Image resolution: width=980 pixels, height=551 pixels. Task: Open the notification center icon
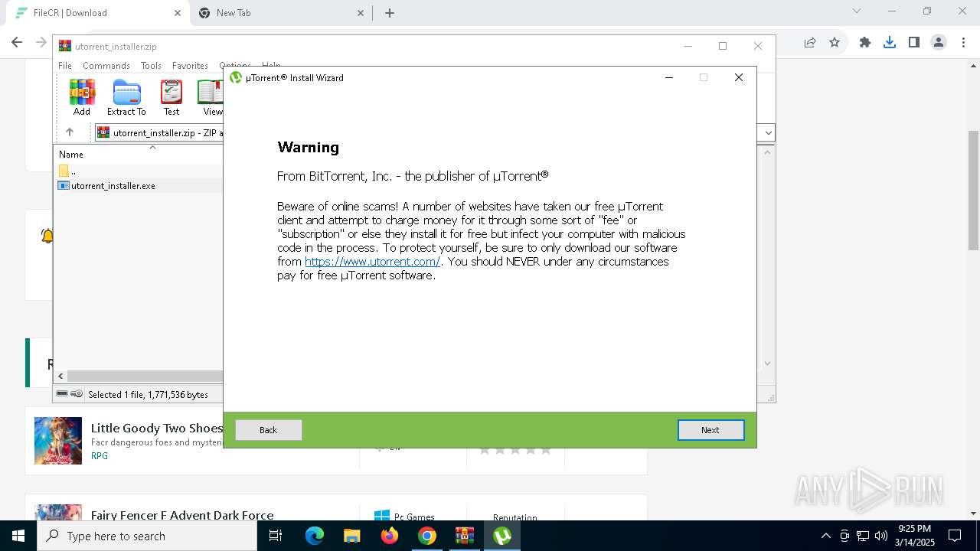(x=955, y=536)
